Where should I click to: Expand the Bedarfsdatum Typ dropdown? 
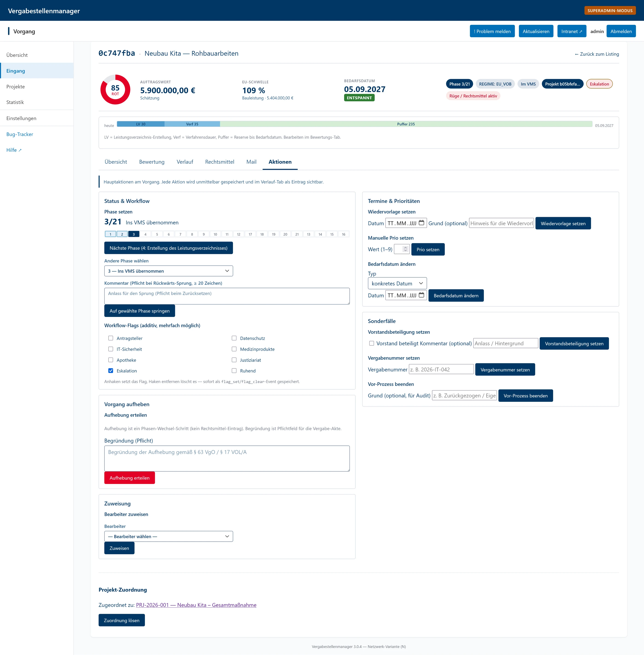tap(397, 283)
